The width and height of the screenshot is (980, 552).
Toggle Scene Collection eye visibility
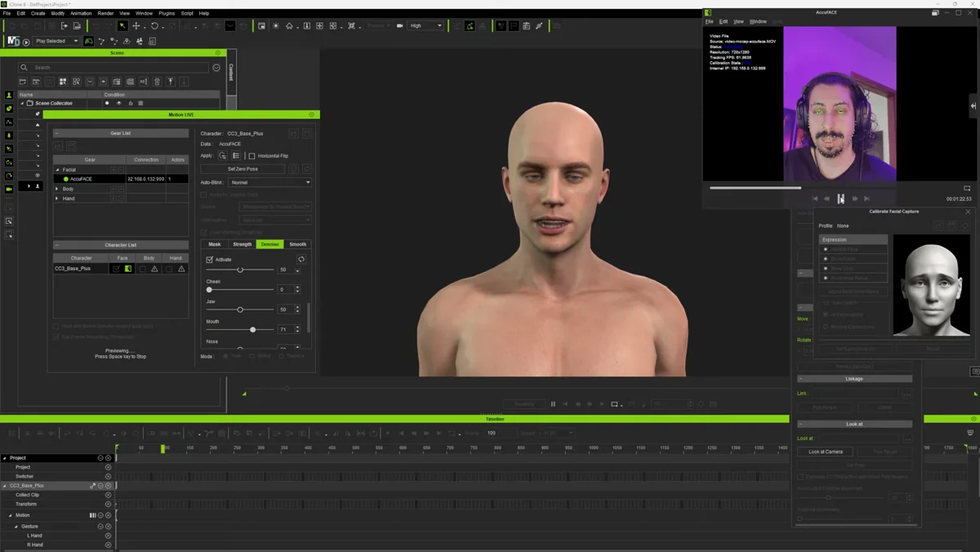(119, 104)
